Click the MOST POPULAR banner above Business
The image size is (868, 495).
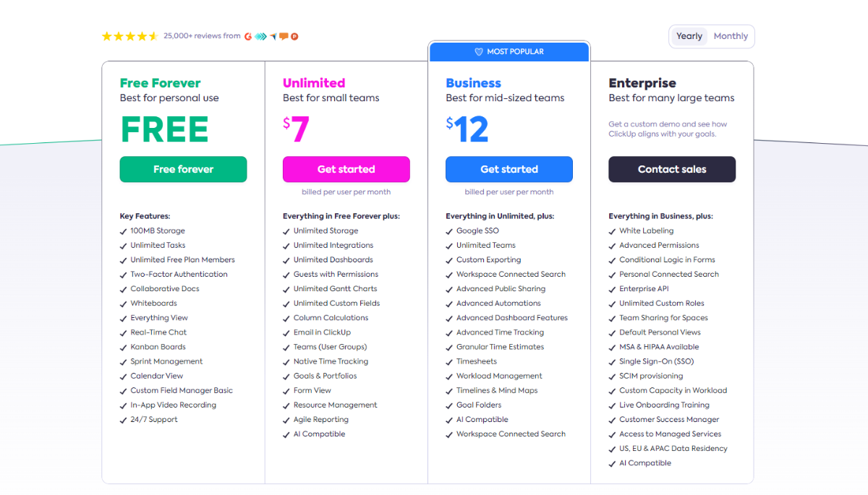(x=509, y=51)
